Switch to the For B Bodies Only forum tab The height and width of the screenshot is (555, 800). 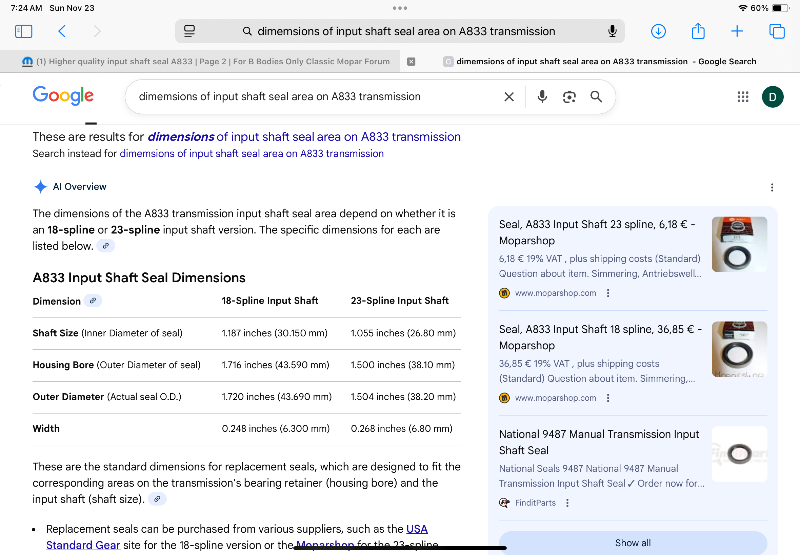[x=205, y=61]
